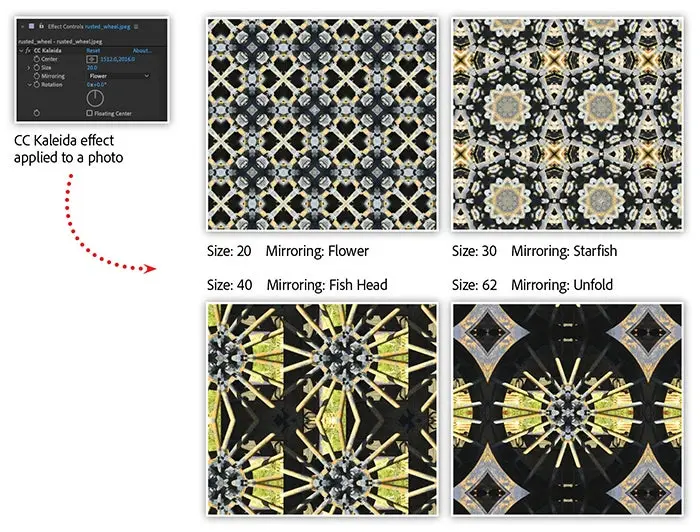Screen dimensions: 700x532
Task: Click the purple layer color label
Action: 31,26
